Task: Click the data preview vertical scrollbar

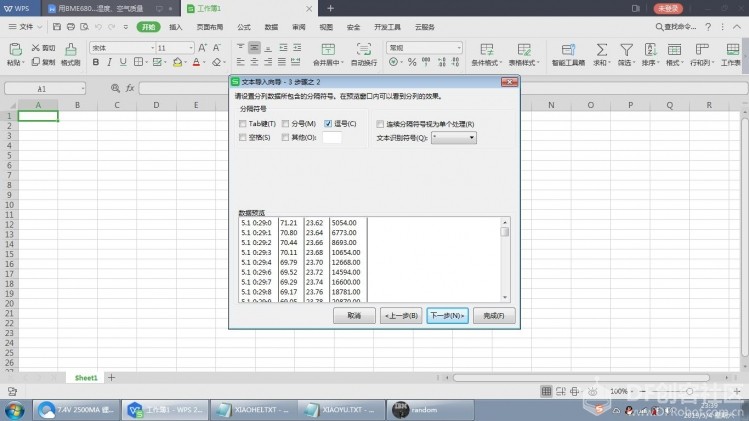Action: (504, 259)
